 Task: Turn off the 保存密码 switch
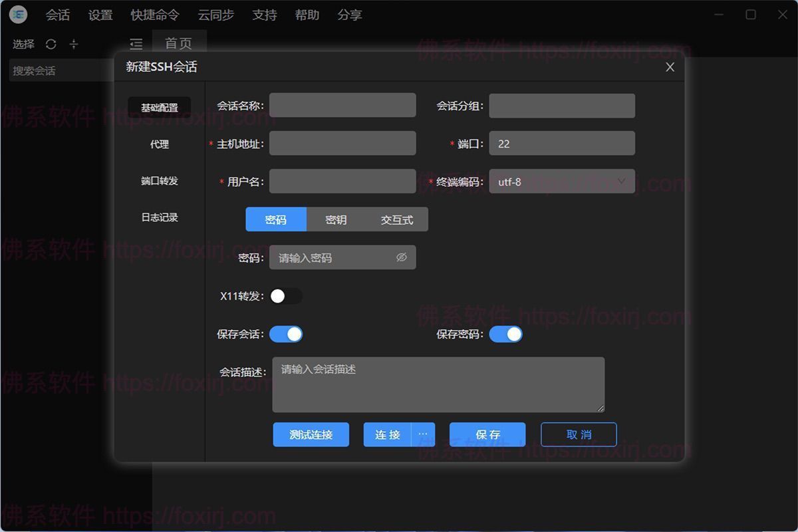click(506, 334)
